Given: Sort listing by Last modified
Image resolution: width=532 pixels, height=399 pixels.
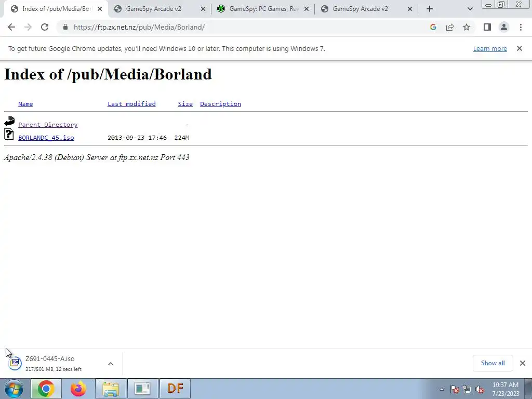Looking at the screenshot, I should click(131, 104).
